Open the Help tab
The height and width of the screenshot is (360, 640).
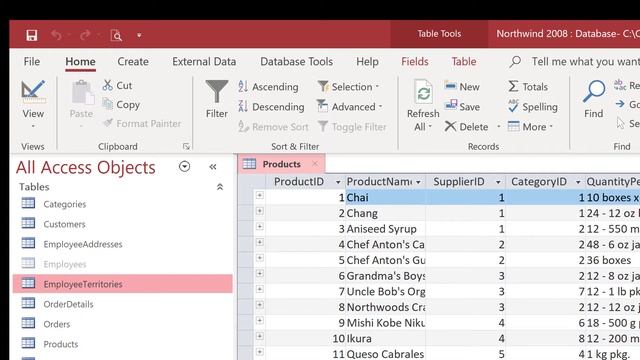367,62
